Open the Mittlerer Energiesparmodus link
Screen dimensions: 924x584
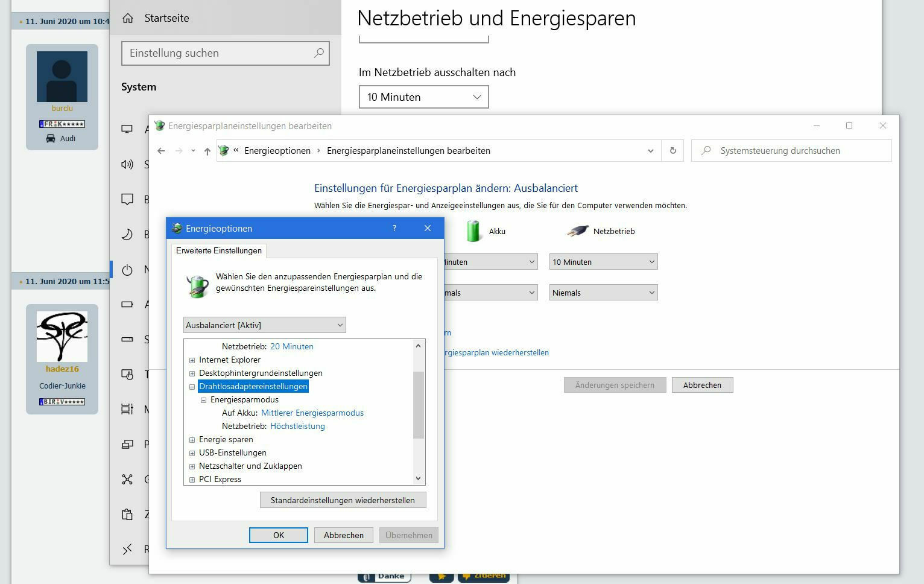(x=312, y=413)
